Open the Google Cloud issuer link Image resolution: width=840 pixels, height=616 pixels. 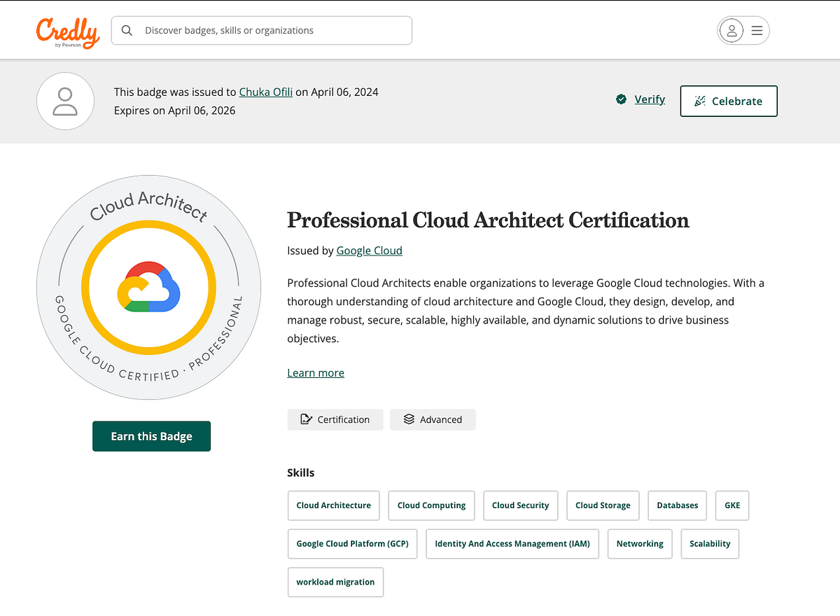pyautogui.click(x=370, y=251)
